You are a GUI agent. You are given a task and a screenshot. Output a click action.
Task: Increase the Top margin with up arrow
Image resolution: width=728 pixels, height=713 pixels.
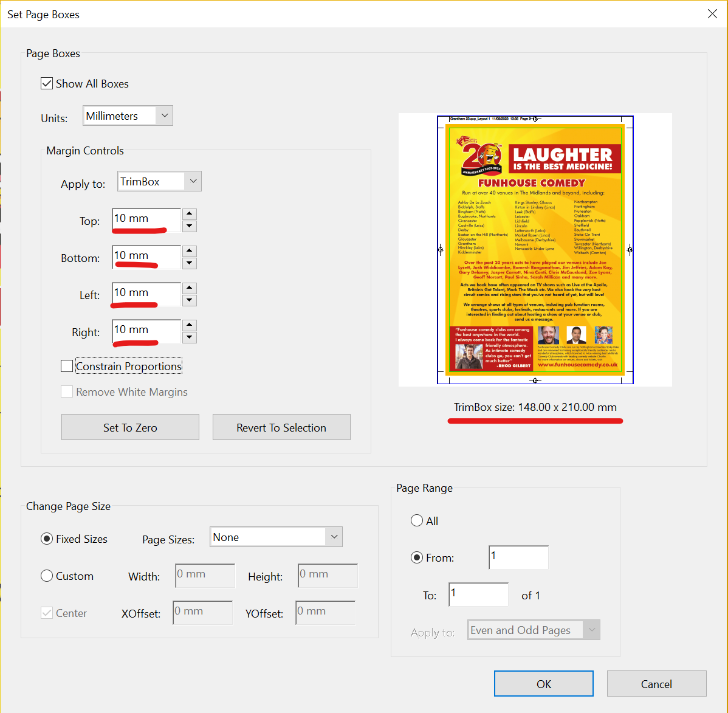(x=190, y=214)
